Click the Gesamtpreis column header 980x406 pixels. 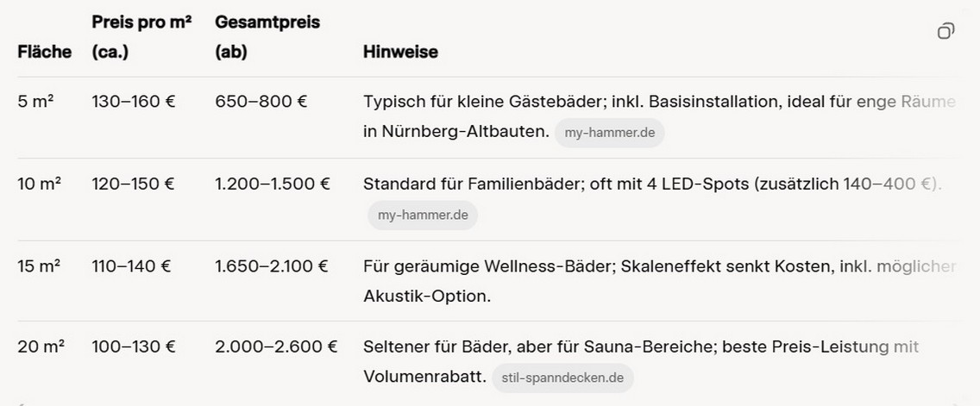(x=267, y=37)
